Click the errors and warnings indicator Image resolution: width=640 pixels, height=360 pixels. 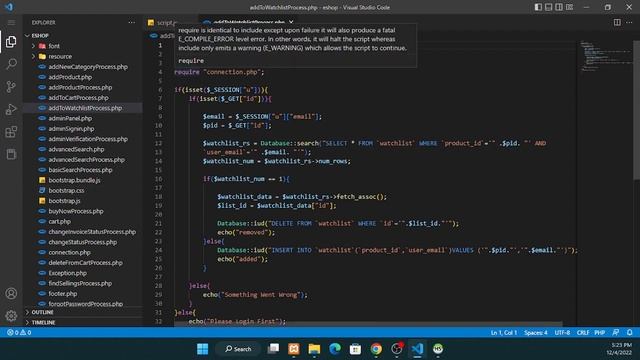[x=19, y=333]
